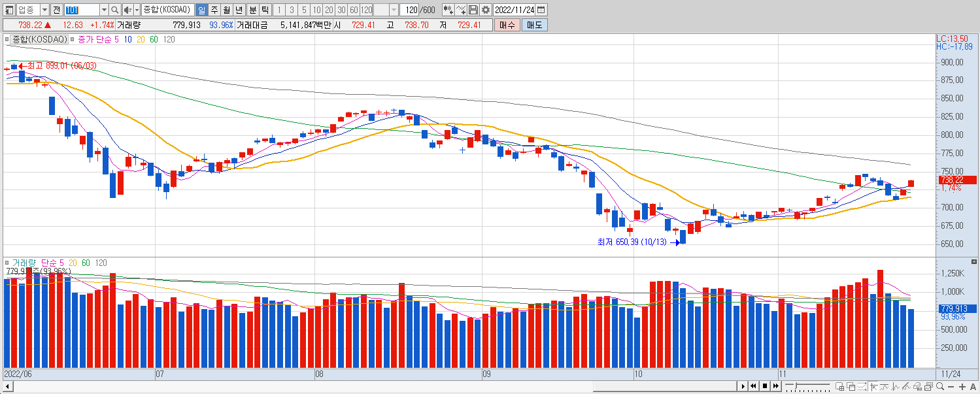Click the vertical-line marker icon in the bottom bar

tap(895, 386)
